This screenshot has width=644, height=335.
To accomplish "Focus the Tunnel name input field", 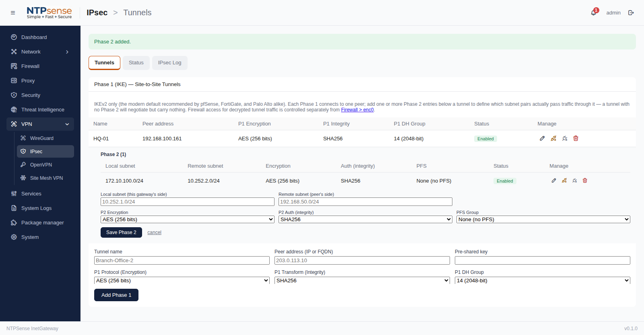I will pyautogui.click(x=182, y=261).
